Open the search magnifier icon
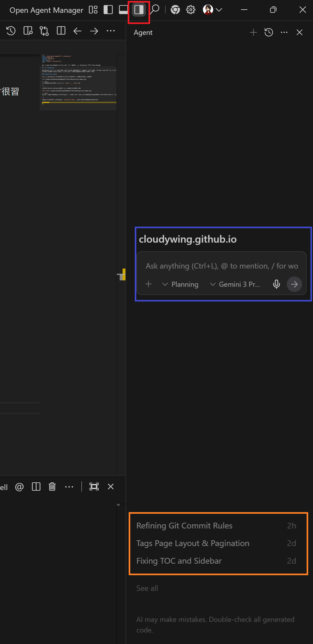Image resolution: width=313 pixels, height=644 pixels. click(x=155, y=10)
